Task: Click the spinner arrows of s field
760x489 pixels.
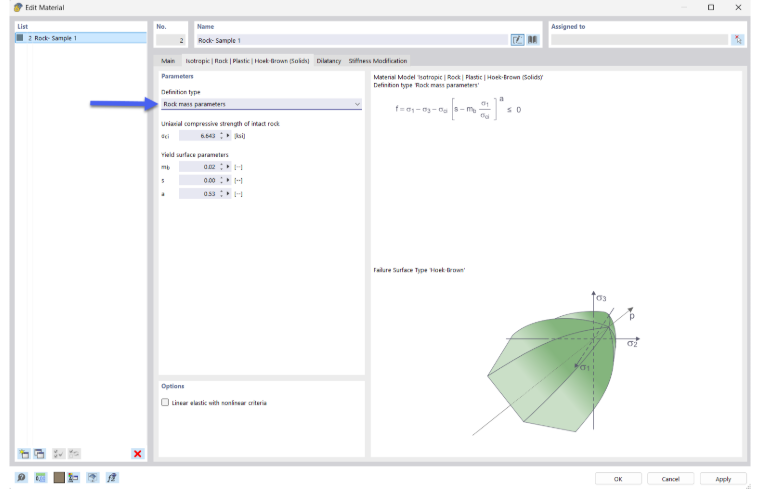Action: 222,180
